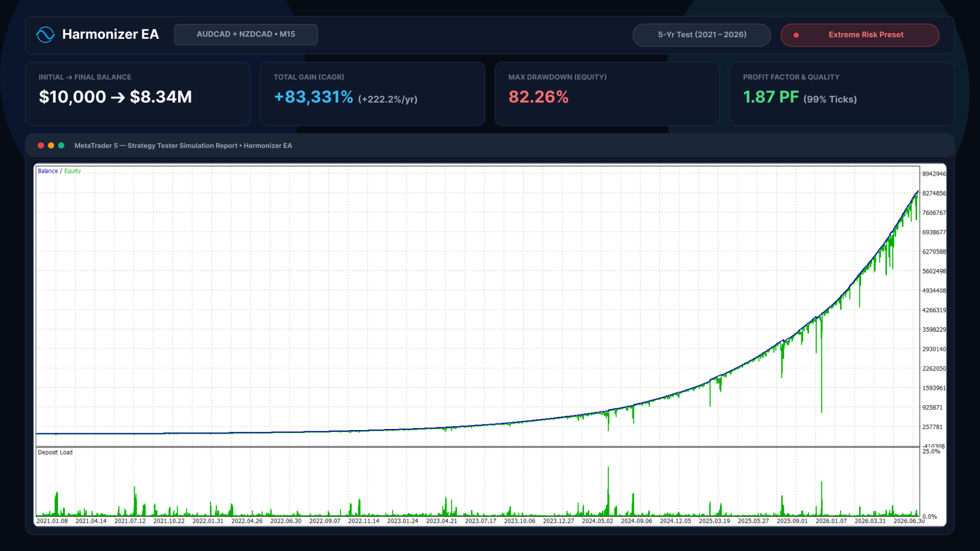Click the Total Gain (CAGR) card
Screen dimensions: 980x551
[x=373, y=94]
